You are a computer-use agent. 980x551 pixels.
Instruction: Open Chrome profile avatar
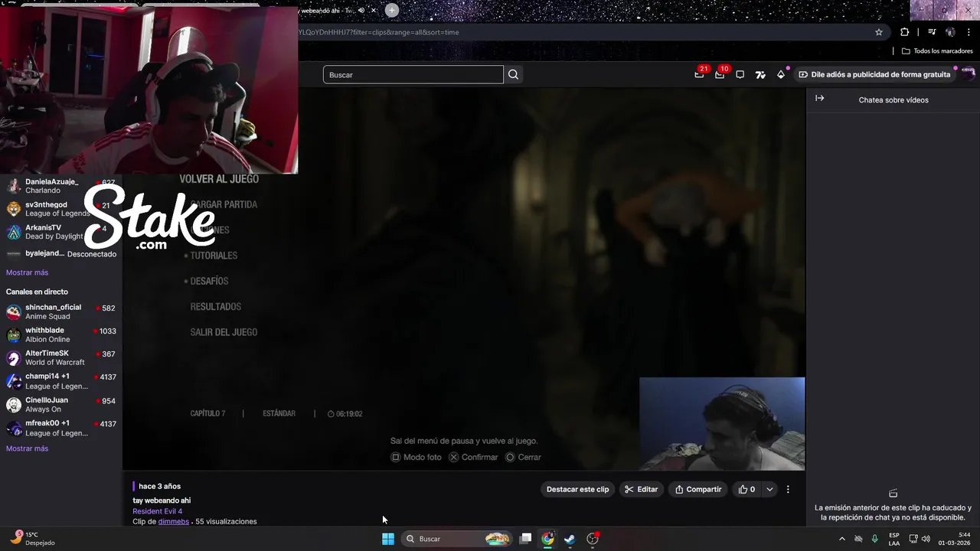pos(950,32)
